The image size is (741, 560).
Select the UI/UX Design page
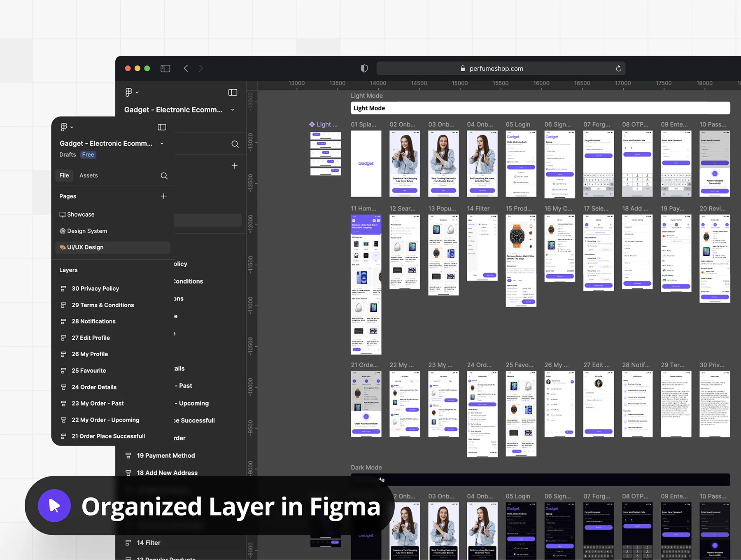[x=112, y=247]
